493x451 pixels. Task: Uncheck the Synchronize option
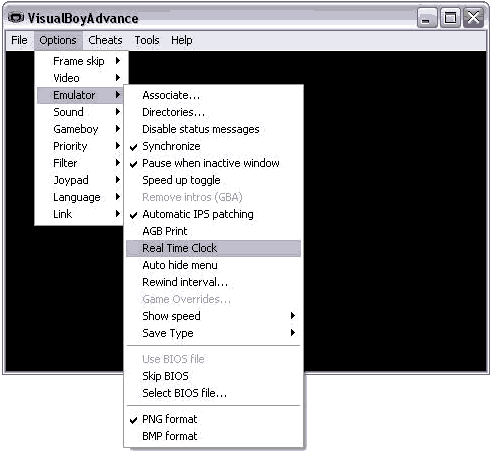(213, 146)
